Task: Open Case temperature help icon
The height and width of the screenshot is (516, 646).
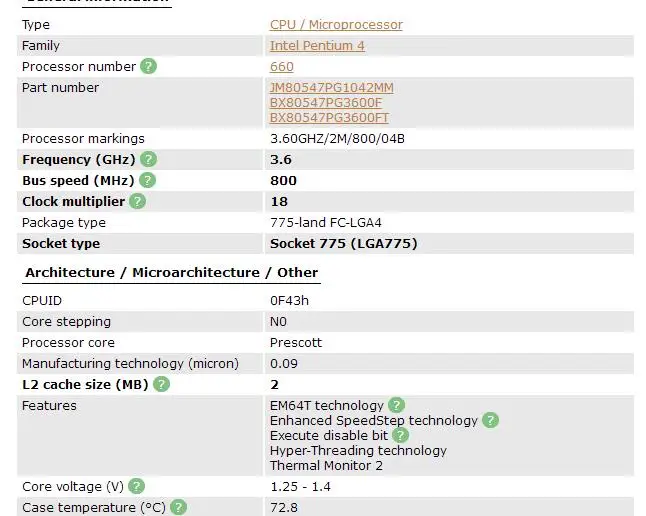Action: point(178,507)
